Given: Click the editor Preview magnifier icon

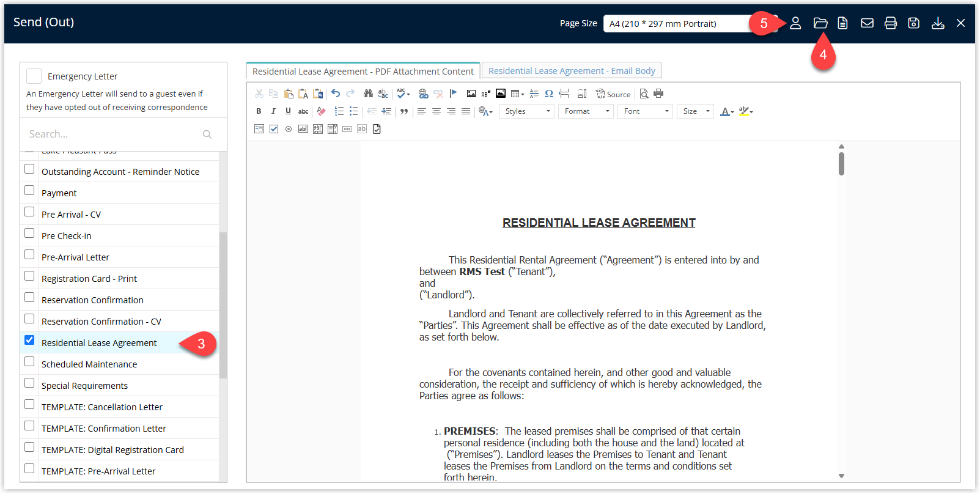Looking at the screenshot, I should 644,94.
